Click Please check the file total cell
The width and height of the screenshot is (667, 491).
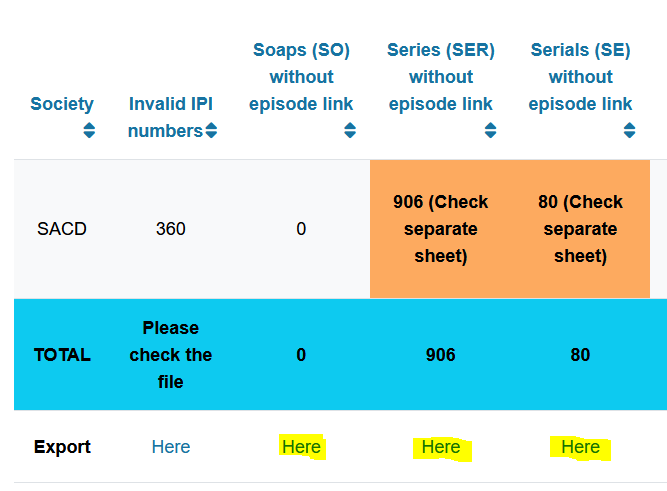point(171,355)
